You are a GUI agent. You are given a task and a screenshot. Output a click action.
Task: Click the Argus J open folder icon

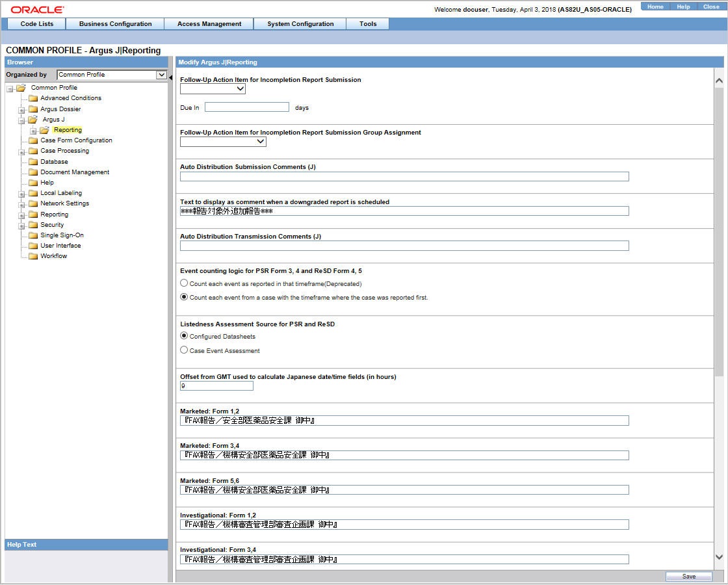pos(32,120)
